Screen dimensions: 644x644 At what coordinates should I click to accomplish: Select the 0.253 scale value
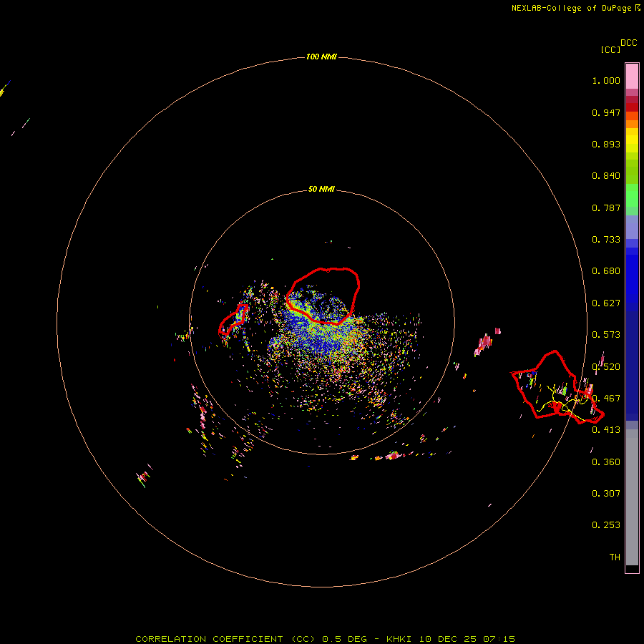pos(606,525)
